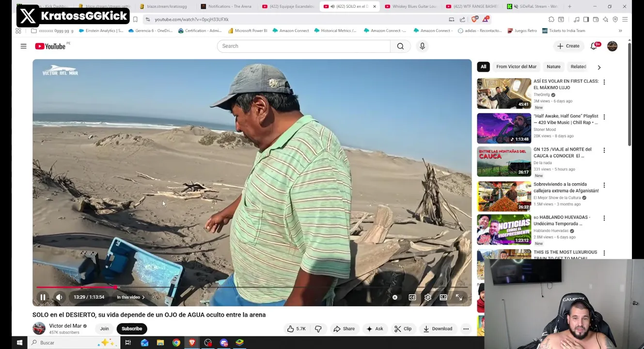Open the Victor del Mar channel name link

[65, 326]
